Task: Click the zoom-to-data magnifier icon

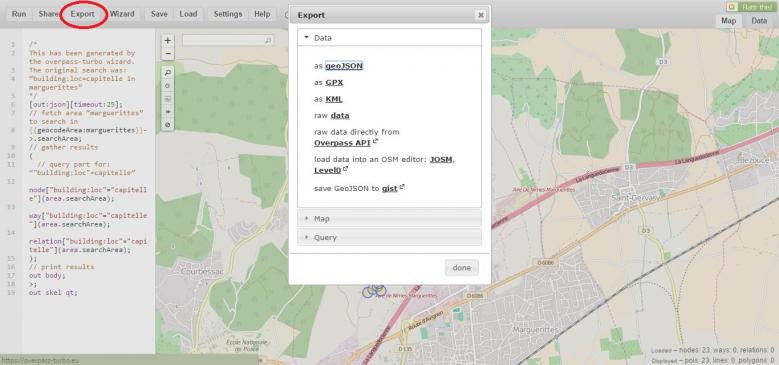Action: pos(168,73)
